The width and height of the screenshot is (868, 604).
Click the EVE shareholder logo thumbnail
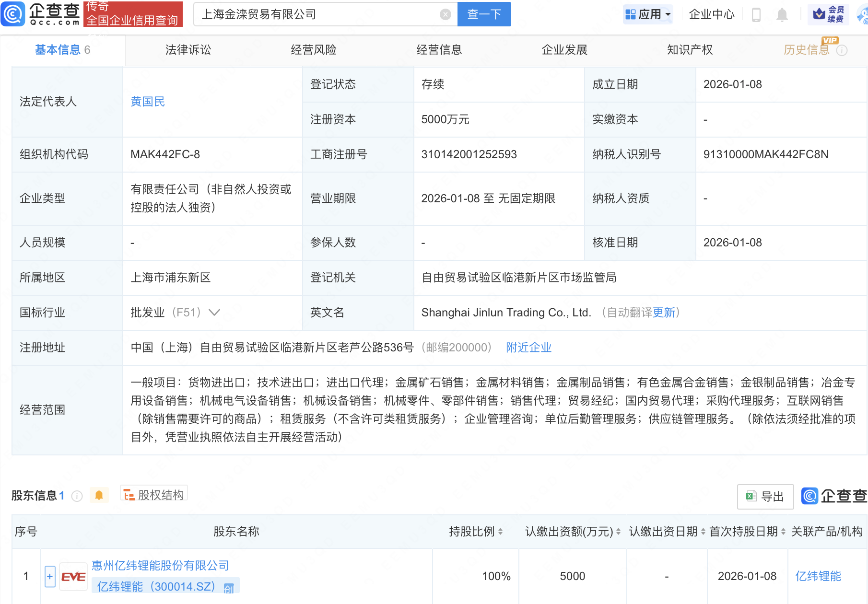tap(73, 577)
